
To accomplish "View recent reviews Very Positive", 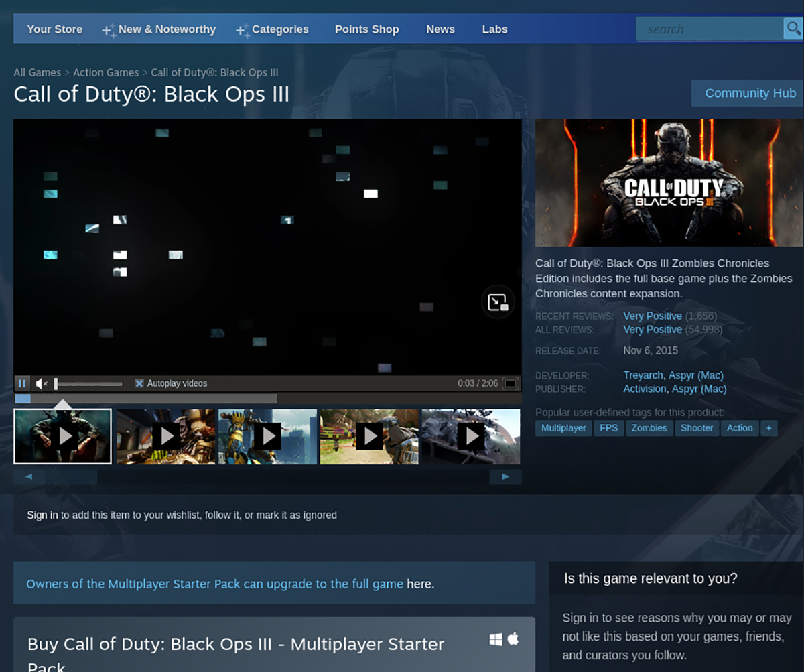I will click(x=653, y=316).
